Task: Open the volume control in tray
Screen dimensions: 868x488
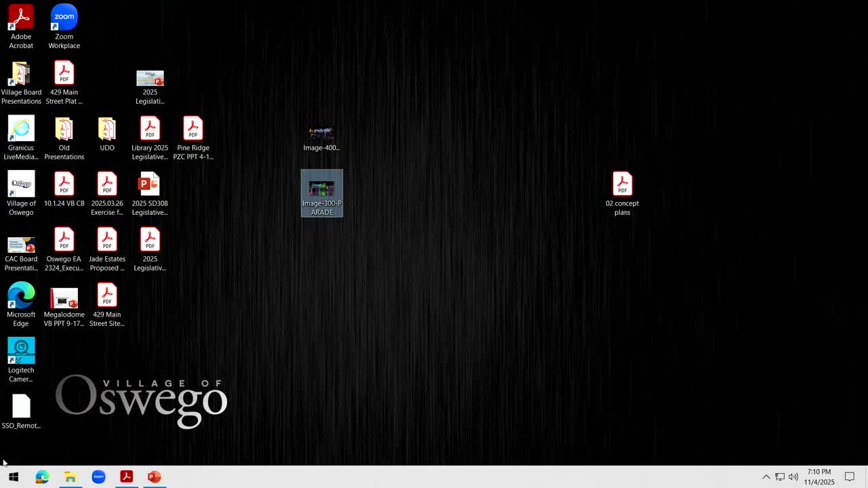Action: point(793,477)
